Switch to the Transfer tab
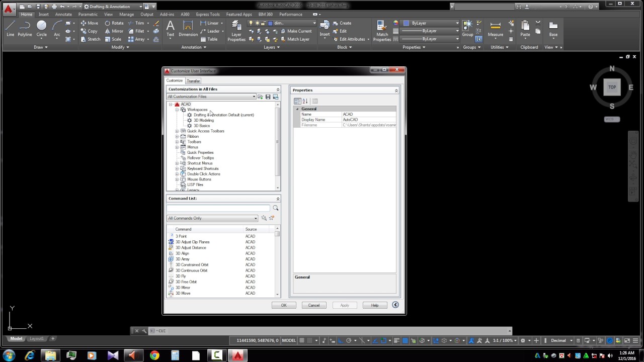 (193, 81)
